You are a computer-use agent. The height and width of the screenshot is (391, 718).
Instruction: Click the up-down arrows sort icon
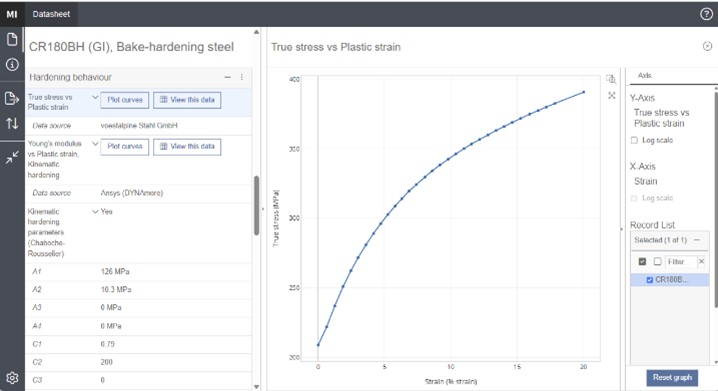(x=12, y=123)
